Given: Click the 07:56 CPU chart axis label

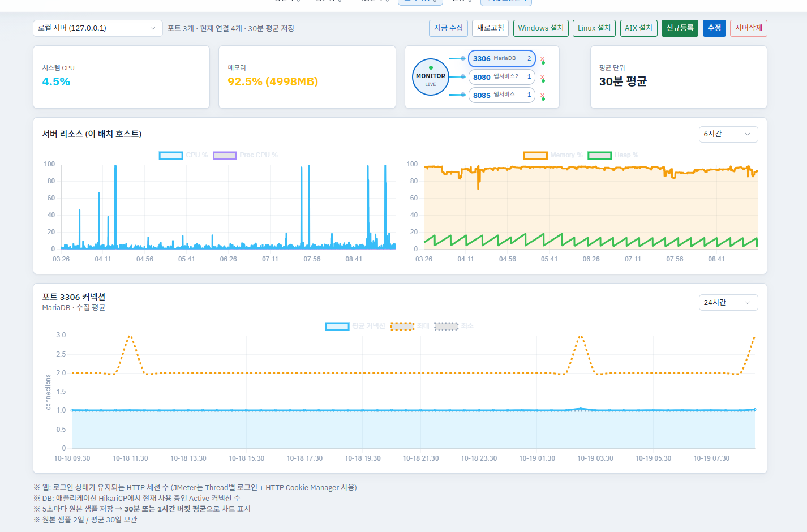Looking at the screenshot, I should click(312, 259).
